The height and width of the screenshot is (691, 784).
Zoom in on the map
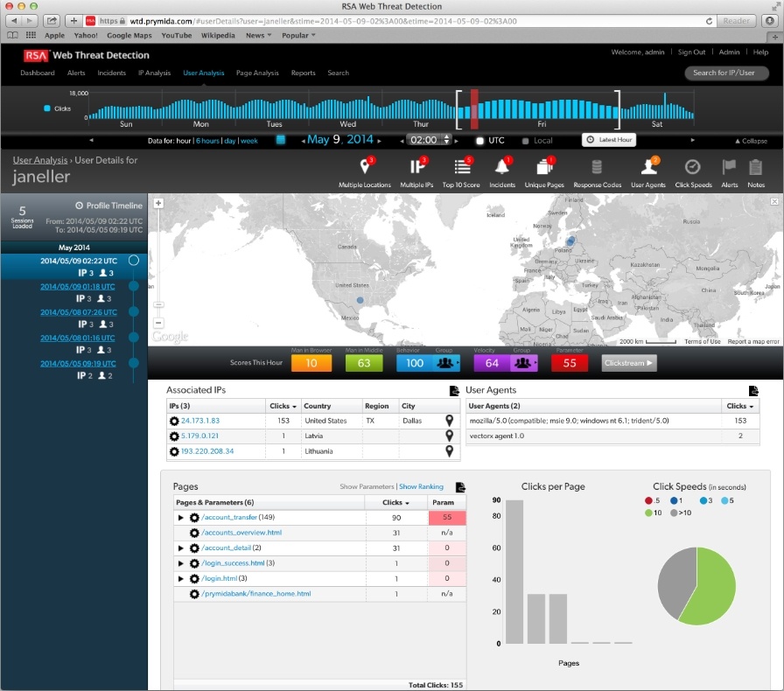click(158, 203)
